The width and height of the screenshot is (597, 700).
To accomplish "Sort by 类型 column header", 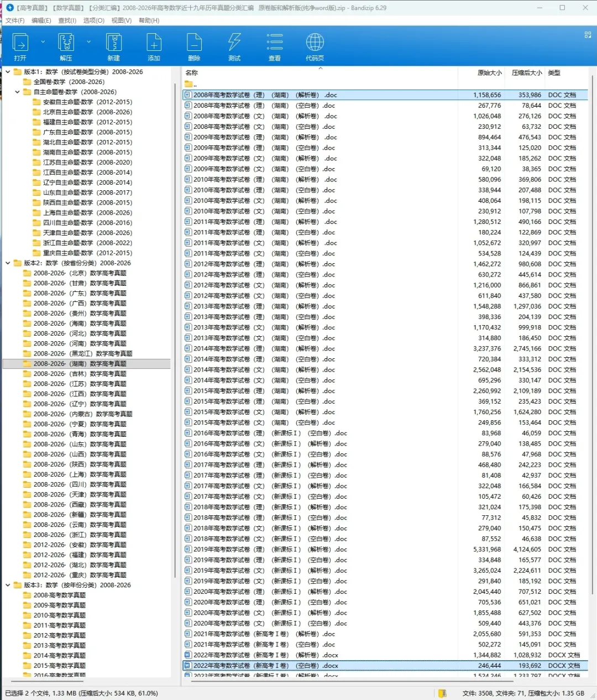I will click(554, 72).
